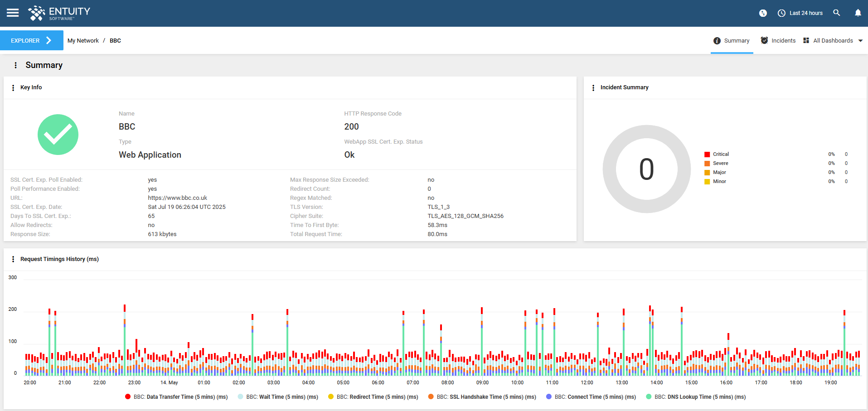Viewport: 868px width, 411px height.
Task: Select the Minor yellow legend swatch
Action: pyautogui.click(x=707, y=182)
